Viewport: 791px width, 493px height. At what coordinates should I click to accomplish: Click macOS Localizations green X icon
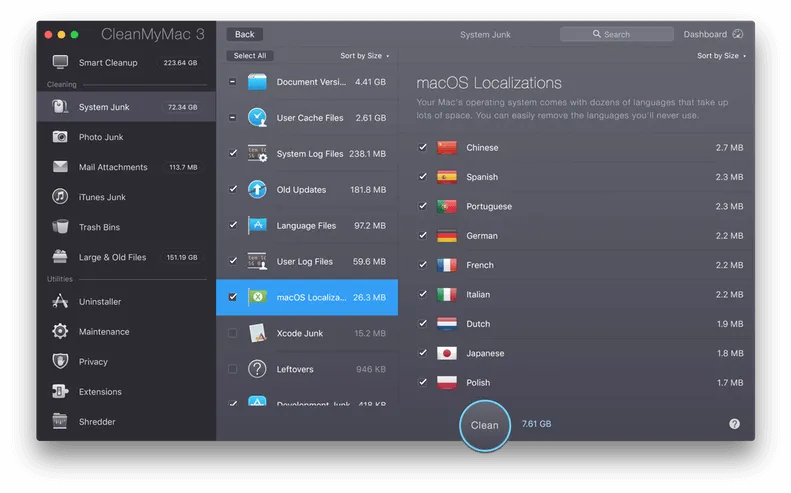click(x=257, y=297)
